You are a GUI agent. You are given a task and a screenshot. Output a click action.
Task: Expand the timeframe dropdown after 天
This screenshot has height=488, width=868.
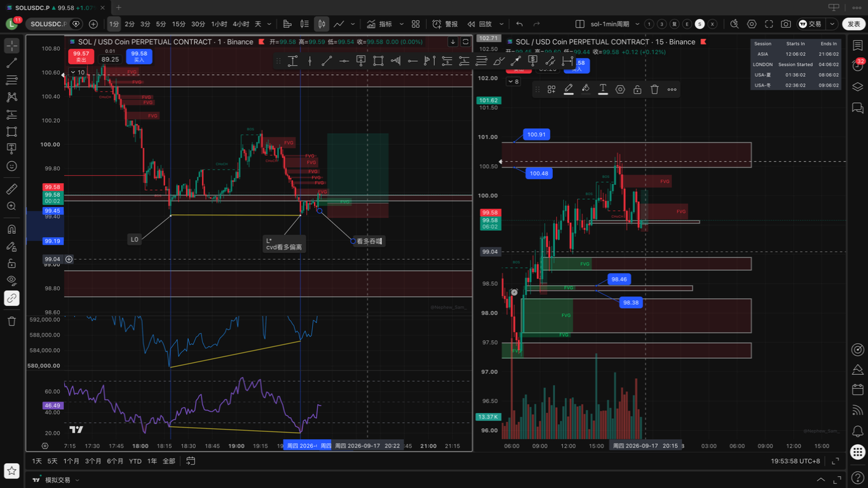[x=270, y=24]
